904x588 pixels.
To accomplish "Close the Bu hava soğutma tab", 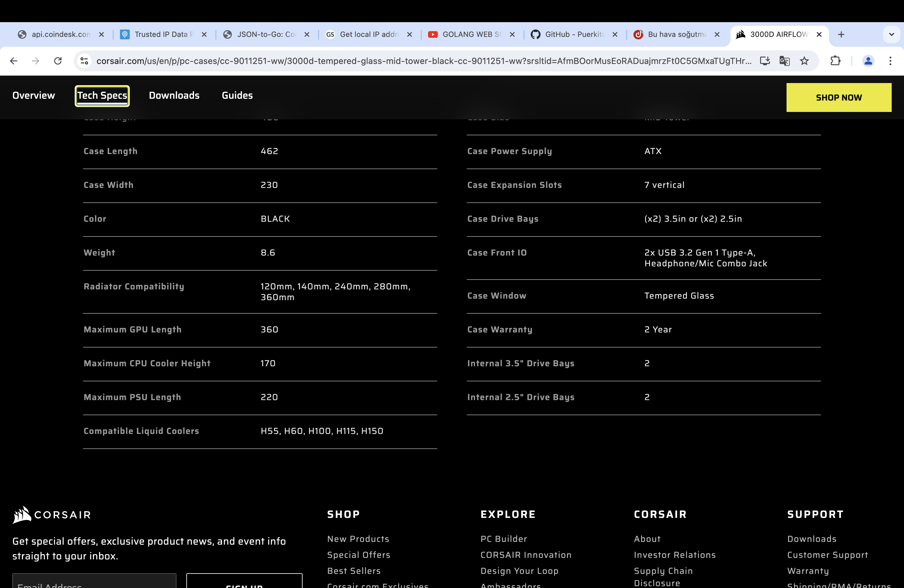I will pyautogui.click(x=717, y=34).
